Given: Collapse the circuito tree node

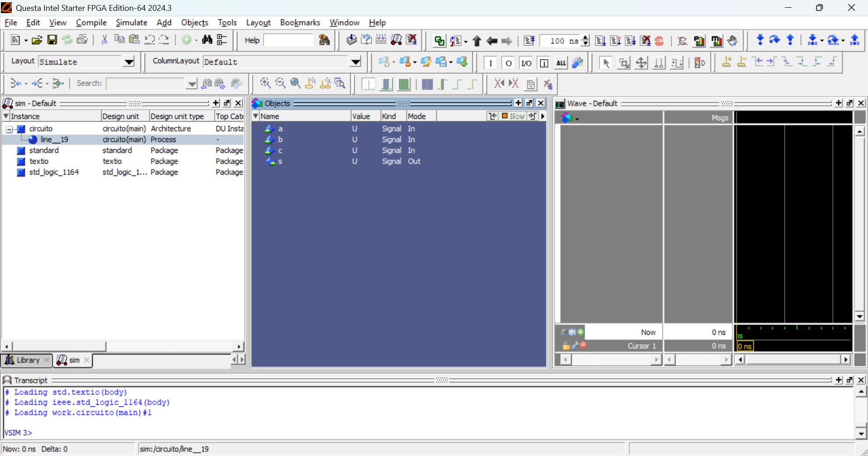Looking at the screenshot, I should [x=9, y=129].
